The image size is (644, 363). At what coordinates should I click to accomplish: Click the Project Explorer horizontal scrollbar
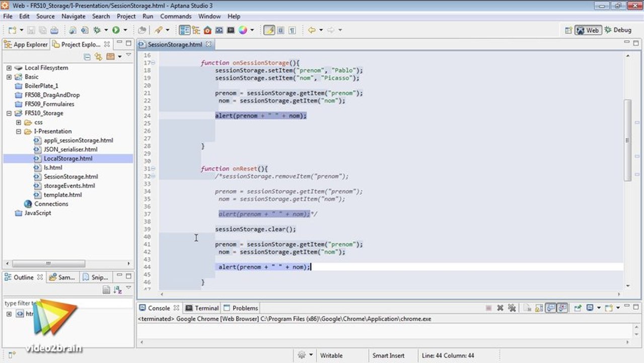pyautogui.click(x=48, y=263)
